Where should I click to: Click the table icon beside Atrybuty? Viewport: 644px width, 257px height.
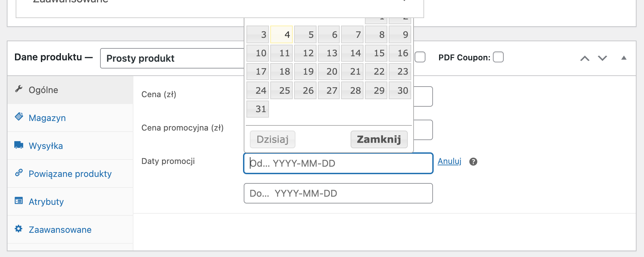[19, 200]
